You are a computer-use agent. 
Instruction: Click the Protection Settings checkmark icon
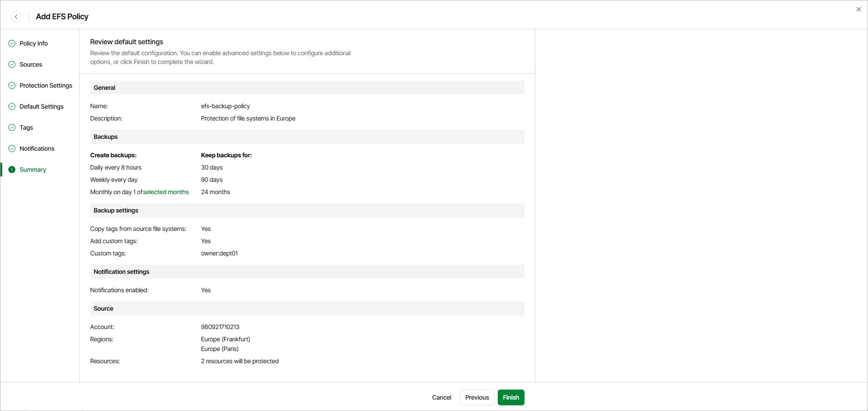tap(12, 85)
